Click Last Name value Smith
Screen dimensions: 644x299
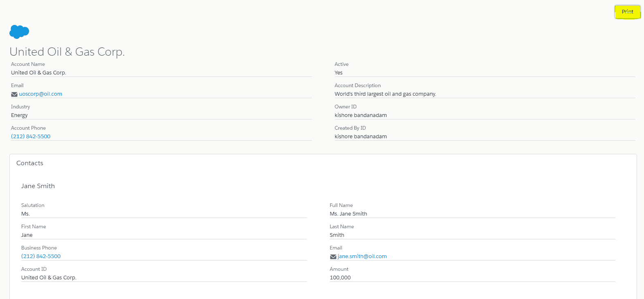point(337,235)
